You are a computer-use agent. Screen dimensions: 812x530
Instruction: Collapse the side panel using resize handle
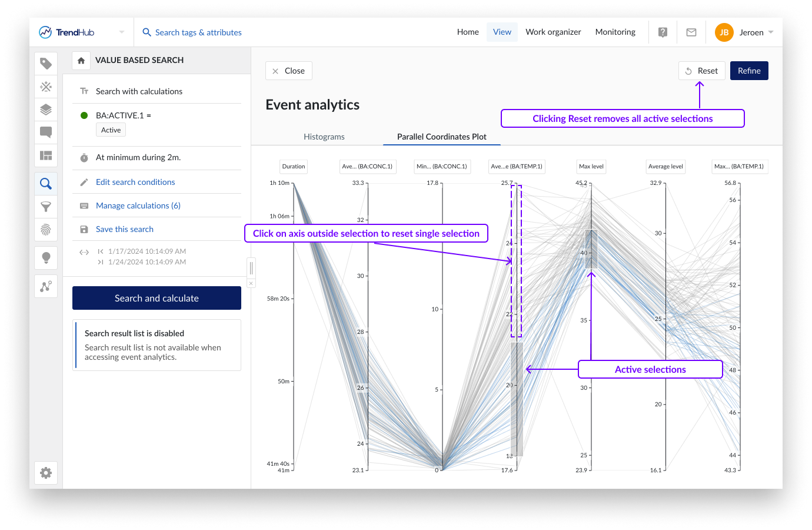[251, 268]
